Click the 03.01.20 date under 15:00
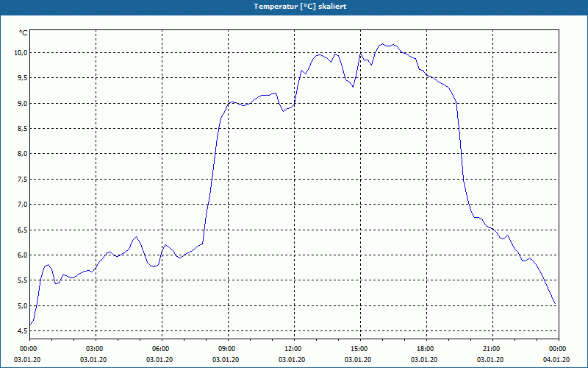 pos(358,360)
